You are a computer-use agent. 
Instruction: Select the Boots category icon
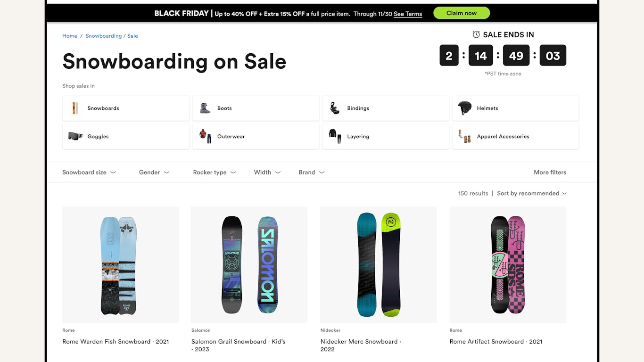point(205,108)
